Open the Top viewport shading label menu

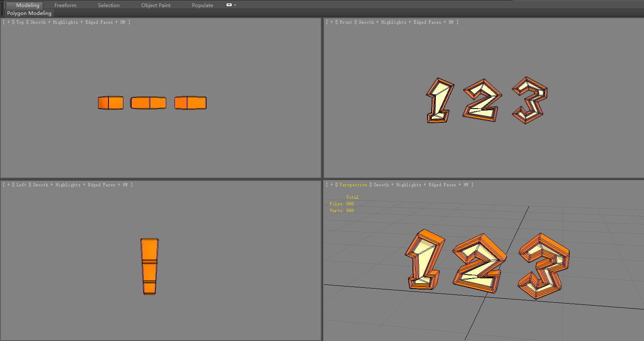(x=78, y=22)
